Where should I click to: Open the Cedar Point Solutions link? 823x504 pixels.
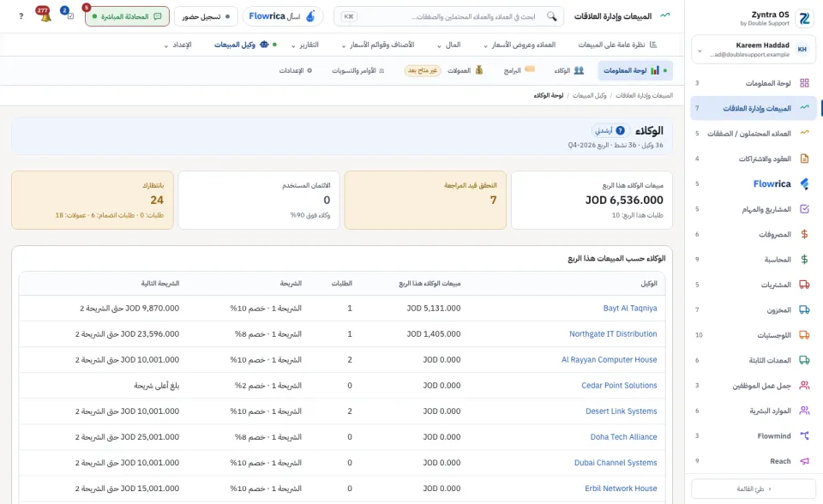coord(619,386)
